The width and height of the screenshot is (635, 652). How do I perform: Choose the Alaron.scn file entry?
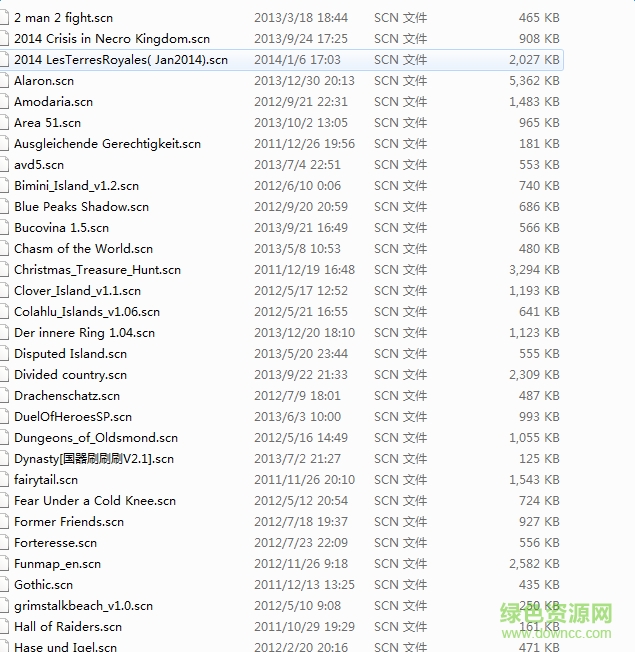(44, 81)
